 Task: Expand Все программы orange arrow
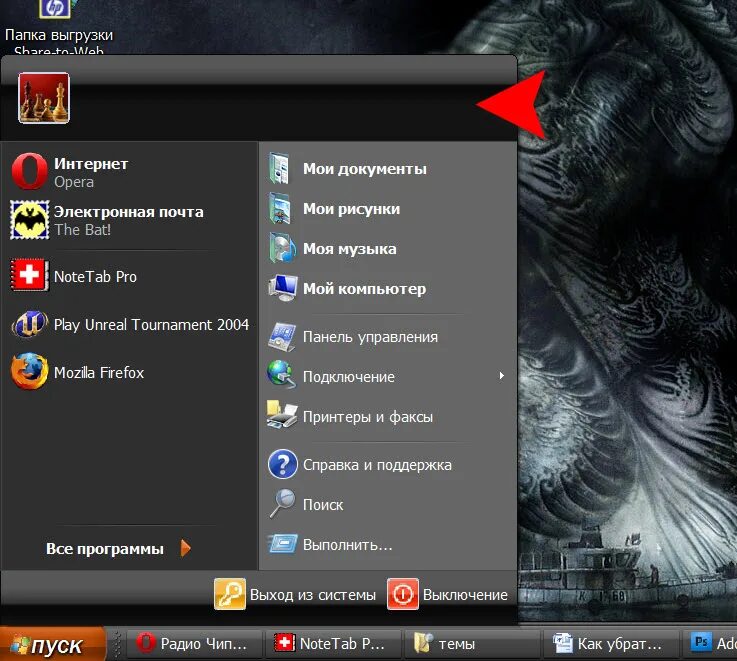pos(186,548)
